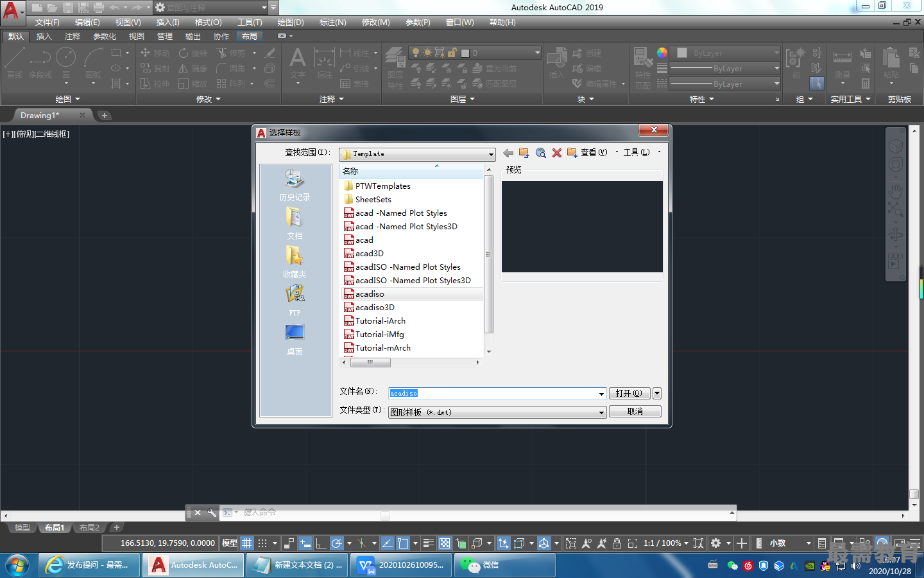924x578 pixels.
Task: Click the 特性匹配 match properties icon
Action: coord(643,68)
